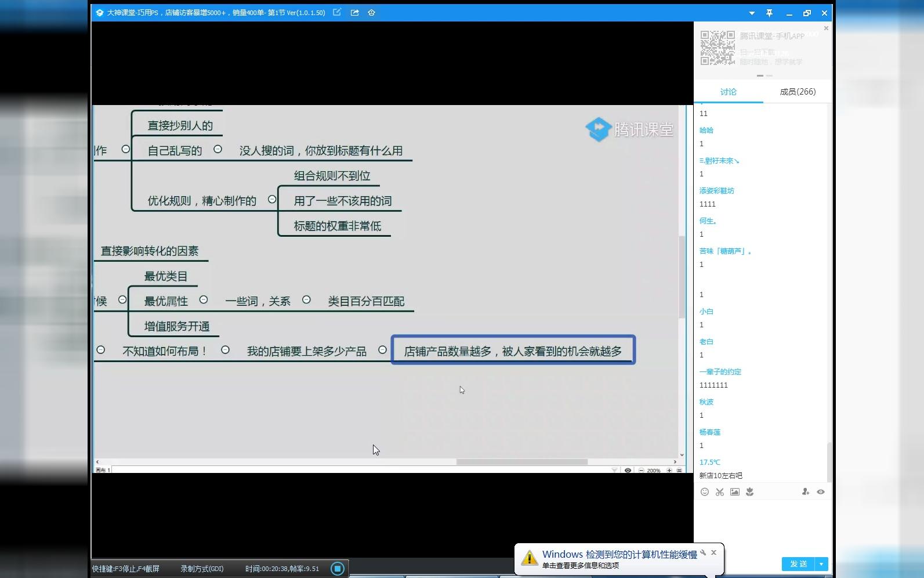Open the emoji picker in chat
The image size is (924, 578).
(x=704, y=492)
